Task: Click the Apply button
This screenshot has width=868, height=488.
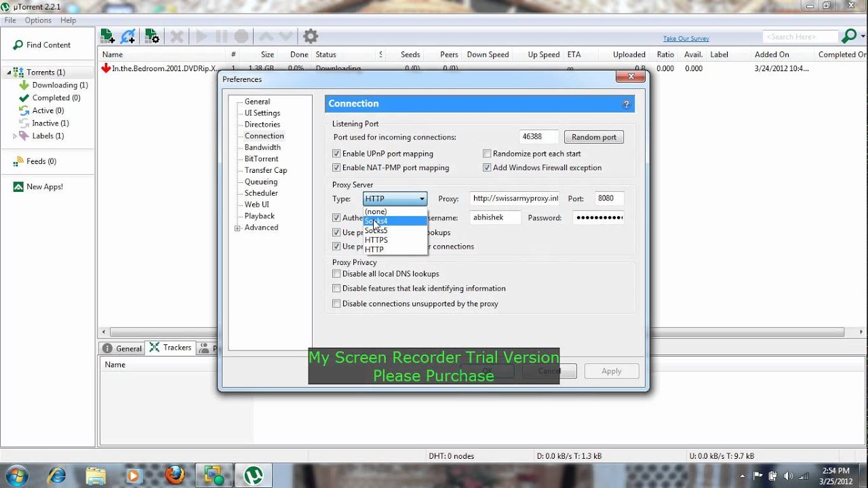Action: pyautogui.click(x=611, y=371)
